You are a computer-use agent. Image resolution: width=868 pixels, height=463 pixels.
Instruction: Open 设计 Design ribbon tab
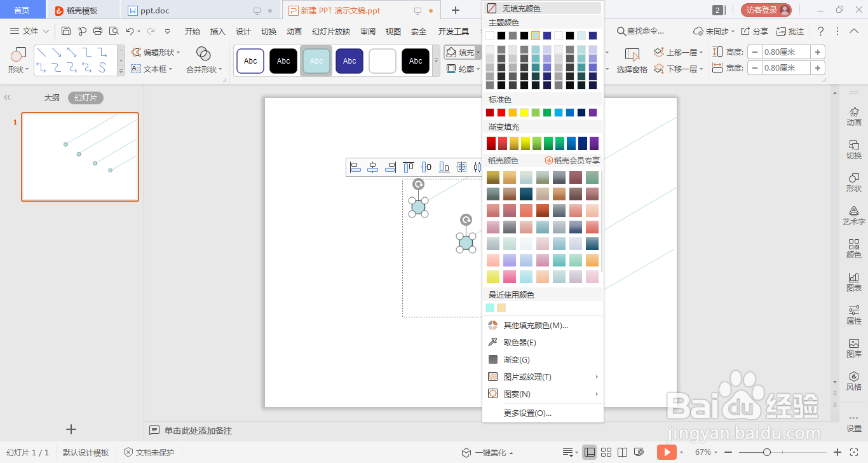243,31
